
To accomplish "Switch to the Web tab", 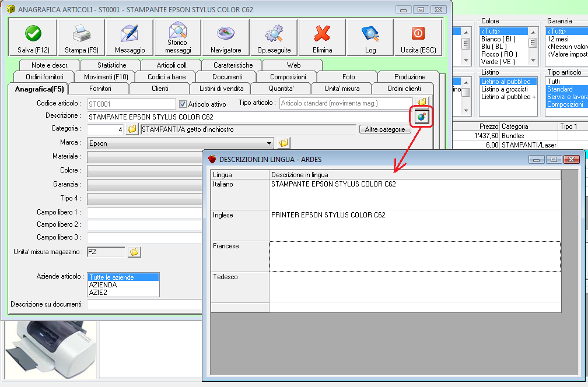I will [293, 65].
